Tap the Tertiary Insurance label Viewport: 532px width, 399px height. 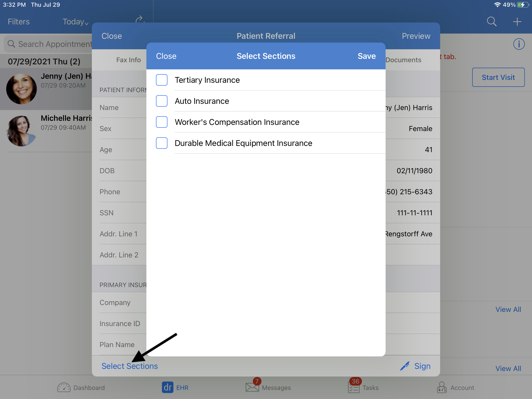[x=207, y=80]
